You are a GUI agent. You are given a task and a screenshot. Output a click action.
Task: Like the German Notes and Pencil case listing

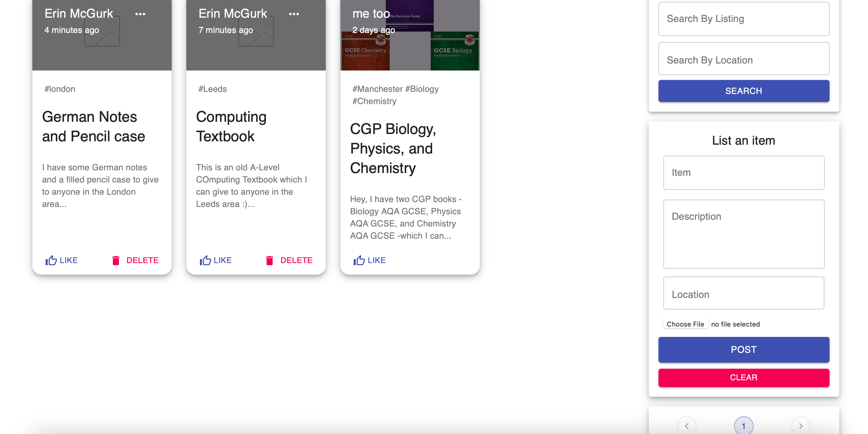[62, 260]
